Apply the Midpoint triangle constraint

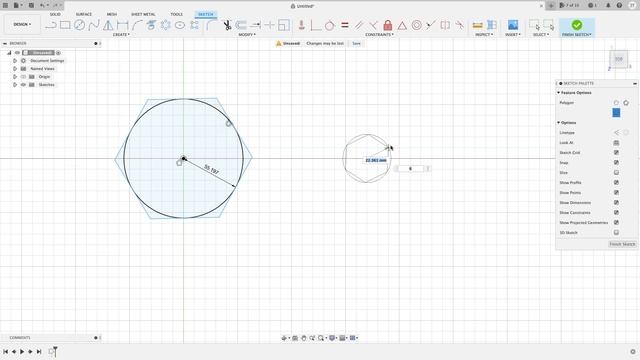[402, 25]
